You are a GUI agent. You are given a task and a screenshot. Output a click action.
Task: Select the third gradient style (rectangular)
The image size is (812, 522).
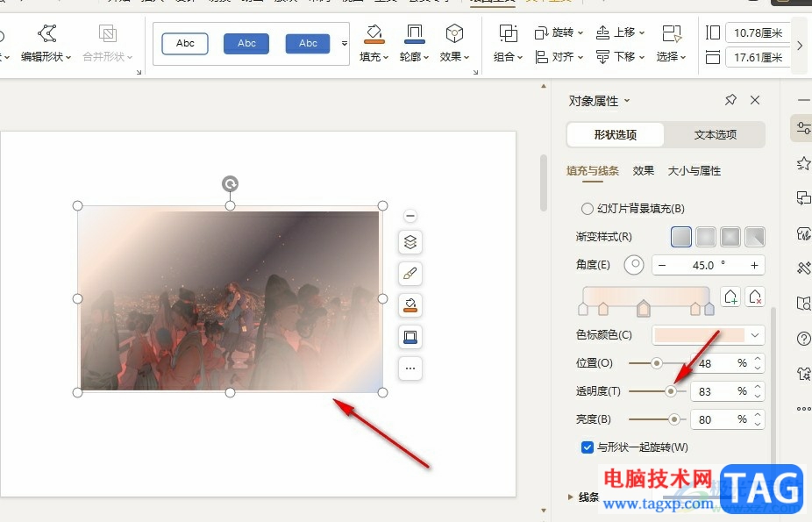click(x=730, y=237)
